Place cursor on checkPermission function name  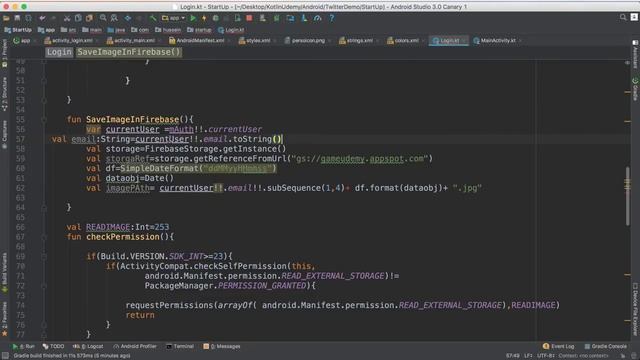(123, 237)
